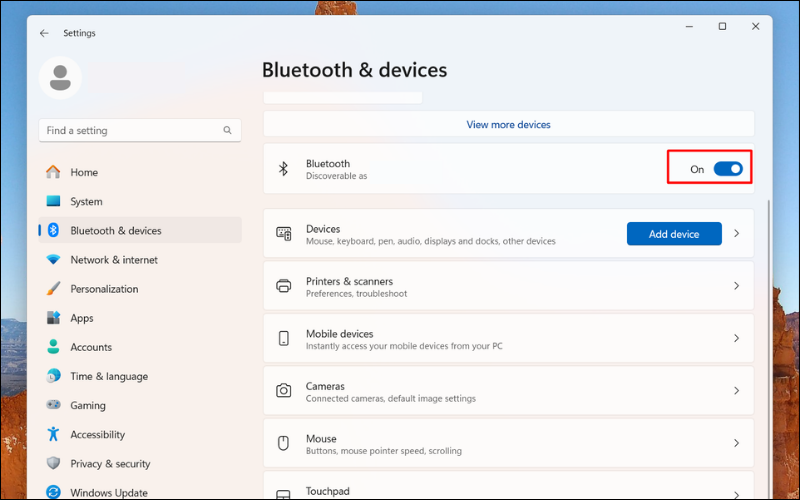Open Printers & scanners chevron
The height and width of the screenshot is (500, 800).
736,286
